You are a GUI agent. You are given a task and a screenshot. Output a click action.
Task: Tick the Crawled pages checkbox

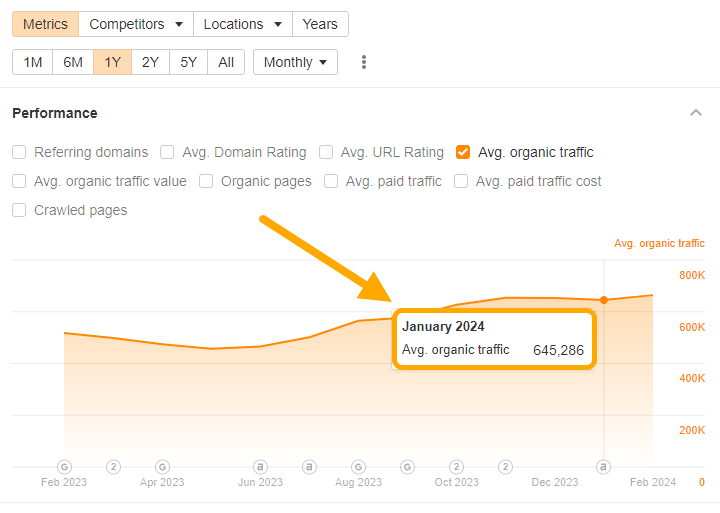pos(19,211)
